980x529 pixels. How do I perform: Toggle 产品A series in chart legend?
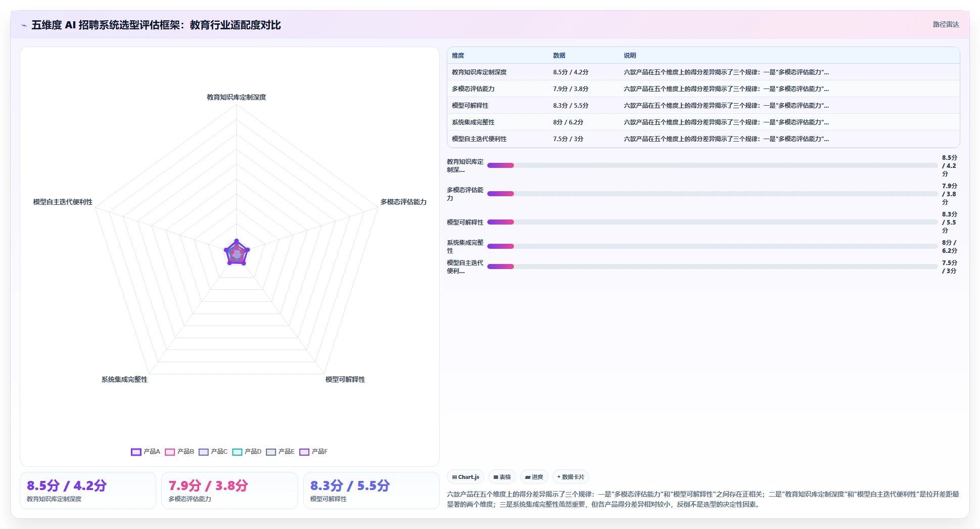(146, 452)
